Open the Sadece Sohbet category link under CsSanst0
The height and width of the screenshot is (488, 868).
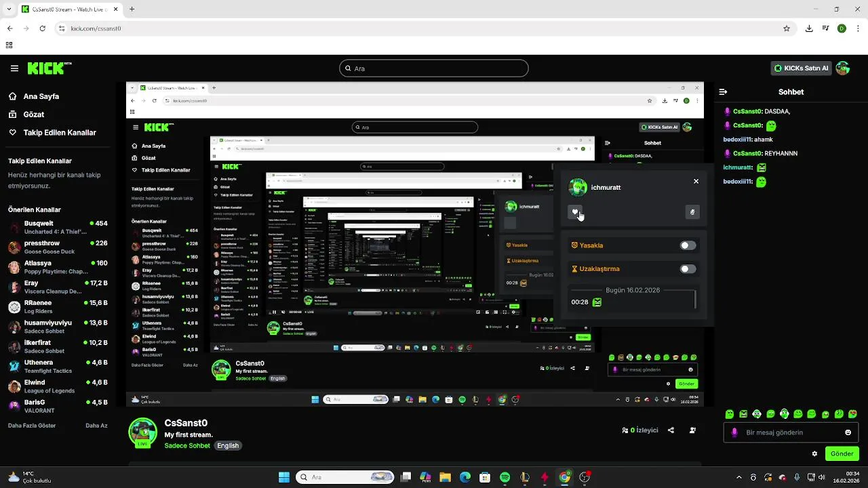pos(187,446)
